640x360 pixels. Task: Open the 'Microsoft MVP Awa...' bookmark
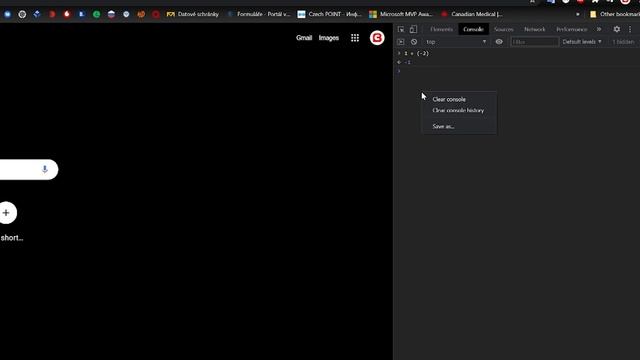(x=400, y=14)
